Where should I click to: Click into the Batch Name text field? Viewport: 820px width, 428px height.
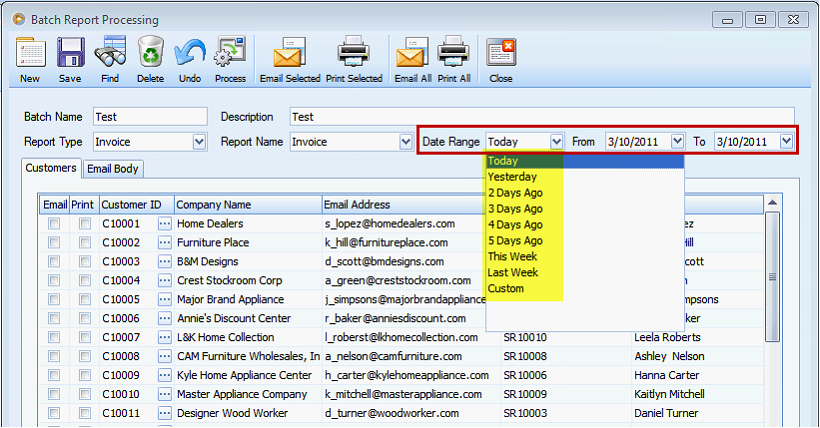coord(149,117)
